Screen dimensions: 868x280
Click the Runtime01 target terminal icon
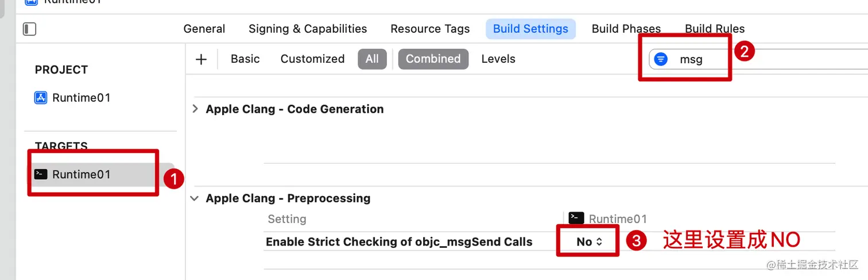pos(41,174)
